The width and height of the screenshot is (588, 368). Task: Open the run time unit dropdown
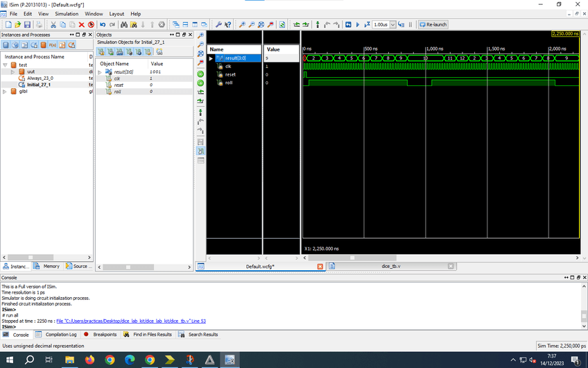coord(393,24)
